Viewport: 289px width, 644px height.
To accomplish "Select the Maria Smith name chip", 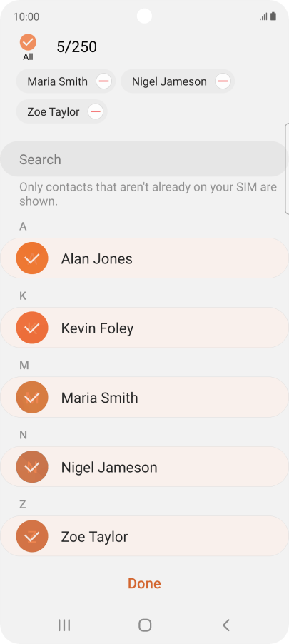I will (58, 81).
